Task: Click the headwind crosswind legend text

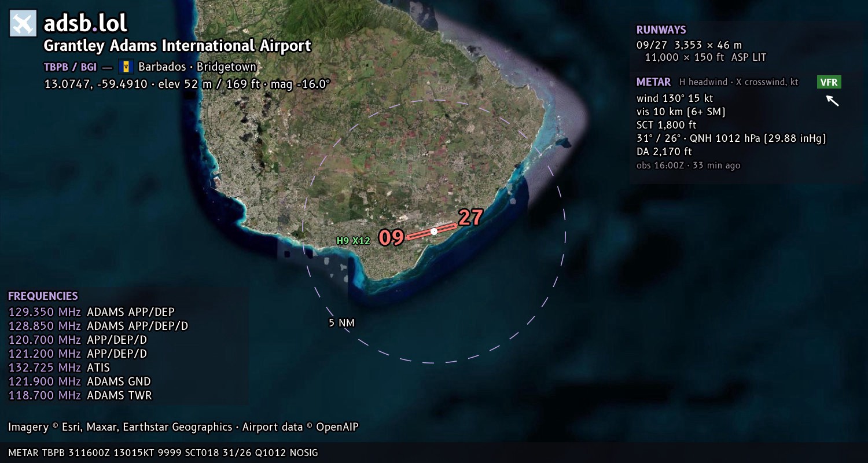Action: click(x=739, y=82)
